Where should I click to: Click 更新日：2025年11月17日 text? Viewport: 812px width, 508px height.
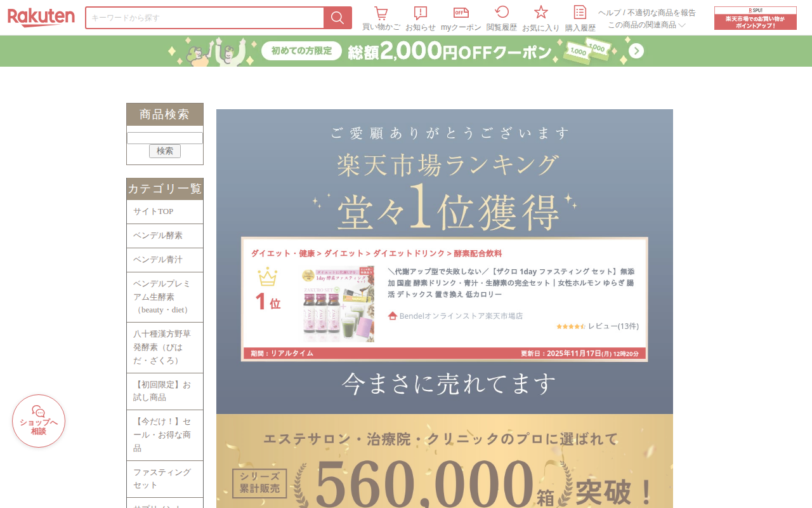coord(580,354)
